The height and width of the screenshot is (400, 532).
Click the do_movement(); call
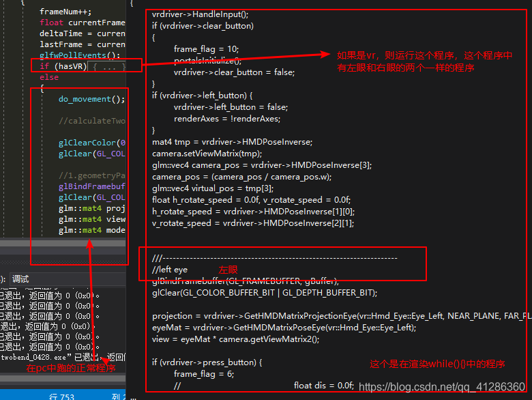coord(91,99)
